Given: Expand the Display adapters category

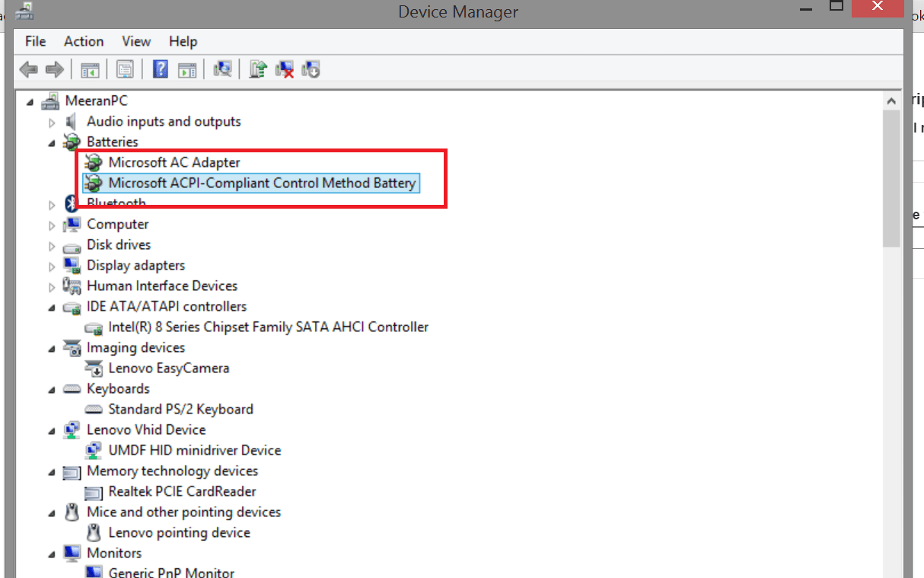Looking at the screenshot, I should pos(51,265).
